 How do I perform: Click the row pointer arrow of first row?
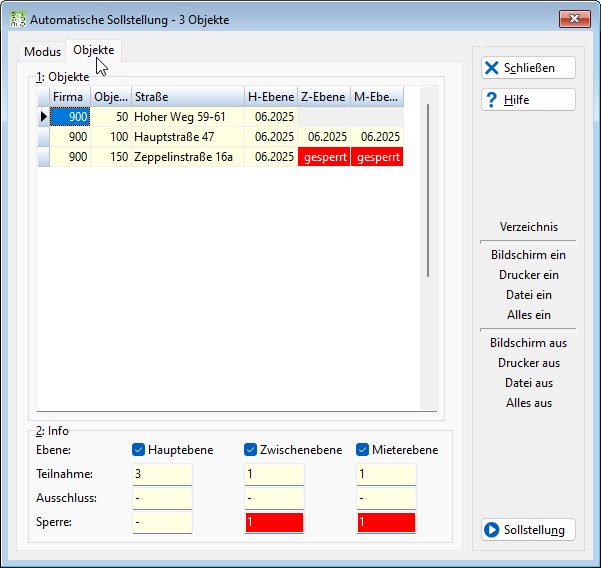(44, 117)
